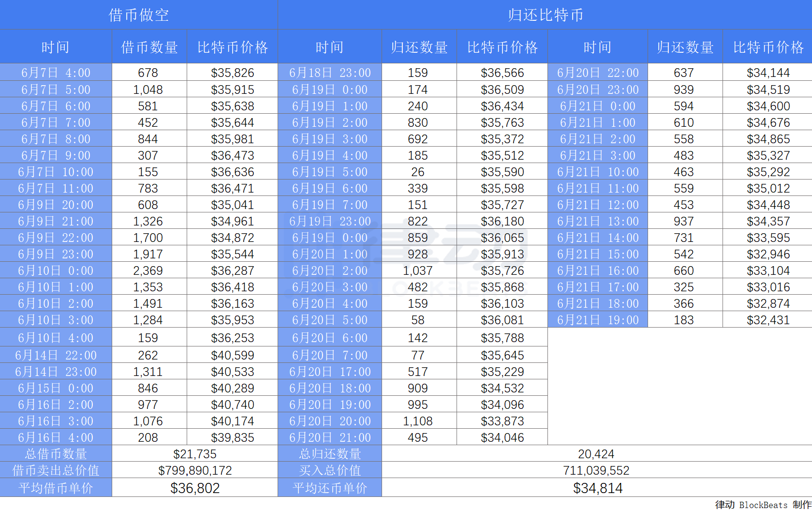Select the 买入总价值 label
Viewport: 812px width, 510px height.
[330, 470]
